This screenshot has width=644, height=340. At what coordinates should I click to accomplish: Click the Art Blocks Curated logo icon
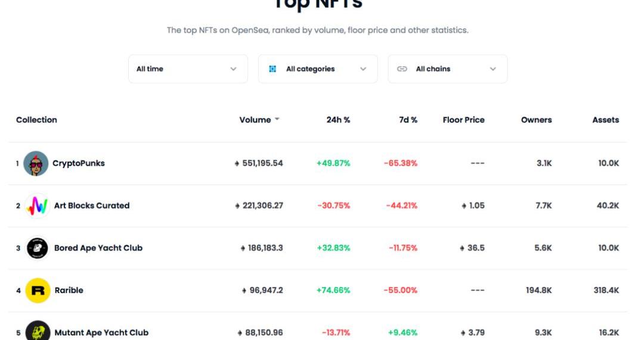click(37, 206)
